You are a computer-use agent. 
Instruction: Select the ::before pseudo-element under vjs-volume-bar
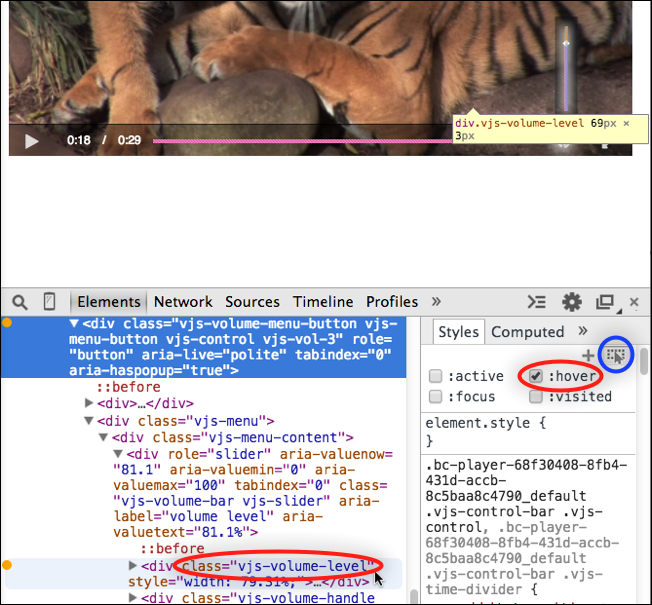171,549
